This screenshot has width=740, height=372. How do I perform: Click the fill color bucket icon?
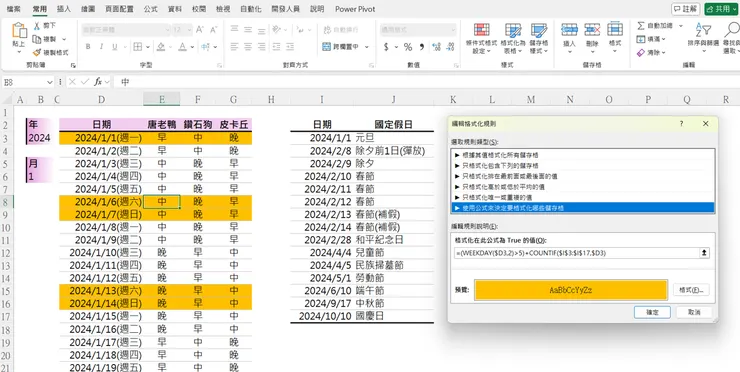tap(161, 47)
